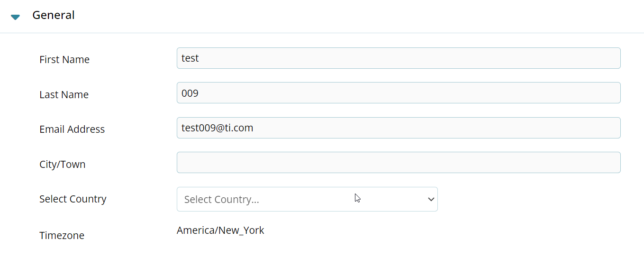Click the empty City/Town input field
This screenshot has height=267, width=644.
tap(398, 163)
